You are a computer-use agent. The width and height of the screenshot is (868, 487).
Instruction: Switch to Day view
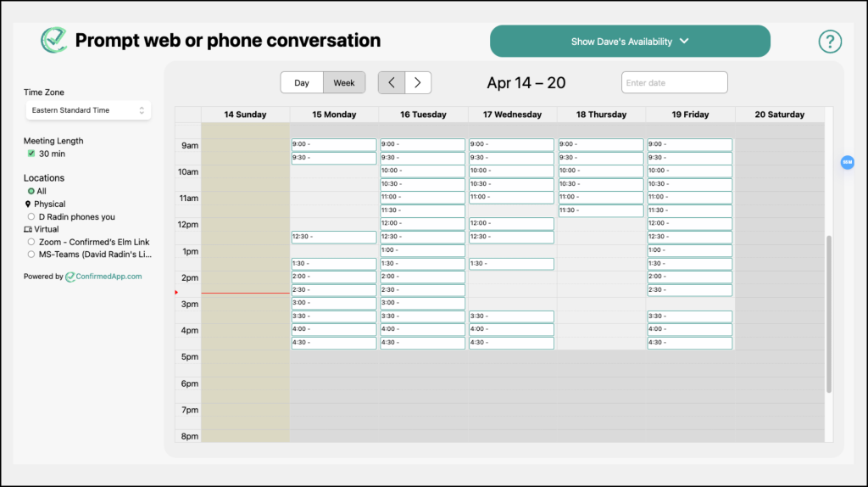[302, 82]
